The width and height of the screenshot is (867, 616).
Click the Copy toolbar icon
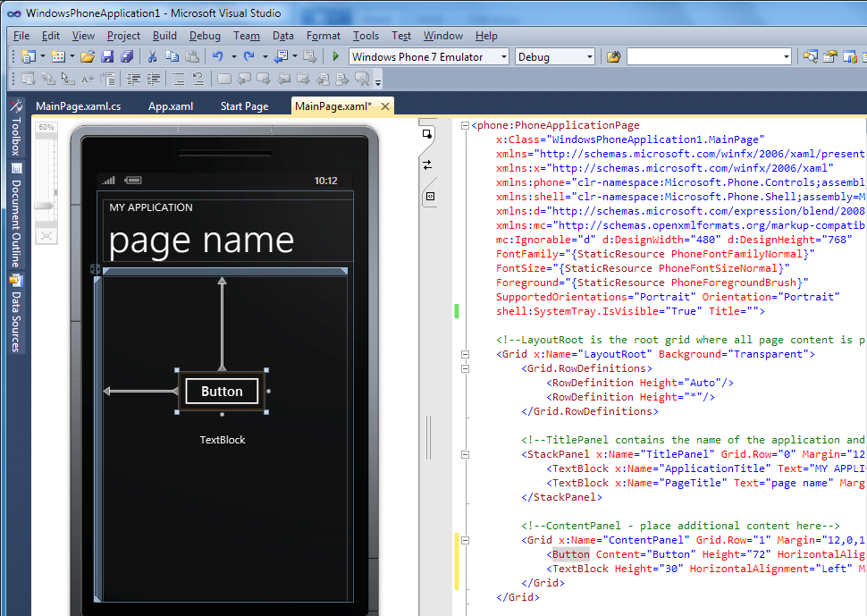[172, 56]
